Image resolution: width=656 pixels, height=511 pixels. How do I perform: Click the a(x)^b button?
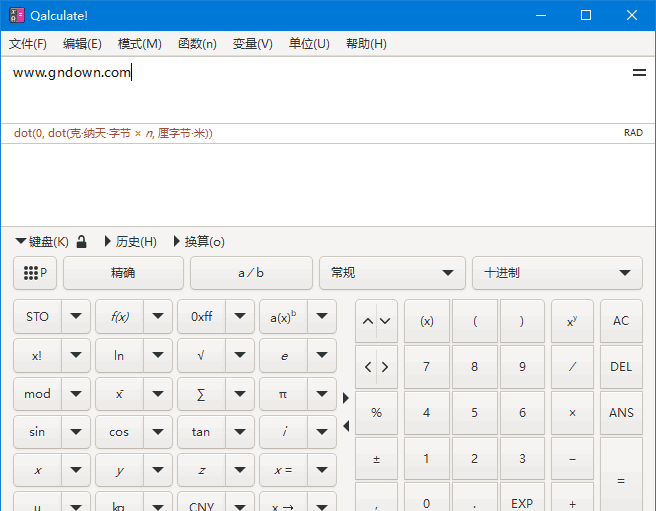pyautogui.click(x=283, y=317)
